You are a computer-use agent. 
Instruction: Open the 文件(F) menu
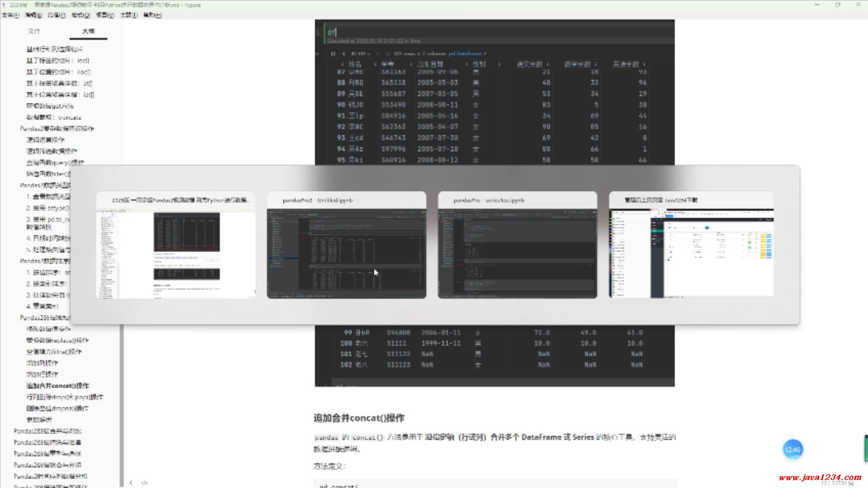[x=10, y=15]
